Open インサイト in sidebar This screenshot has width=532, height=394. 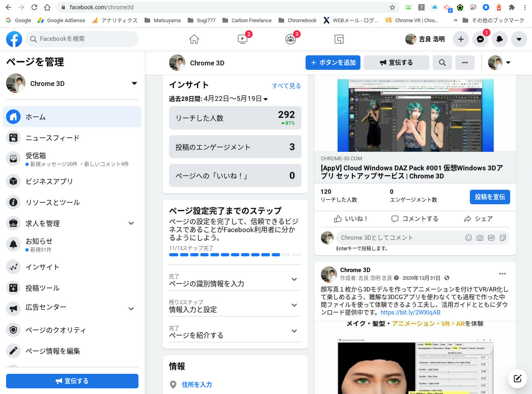coord(72,267)
